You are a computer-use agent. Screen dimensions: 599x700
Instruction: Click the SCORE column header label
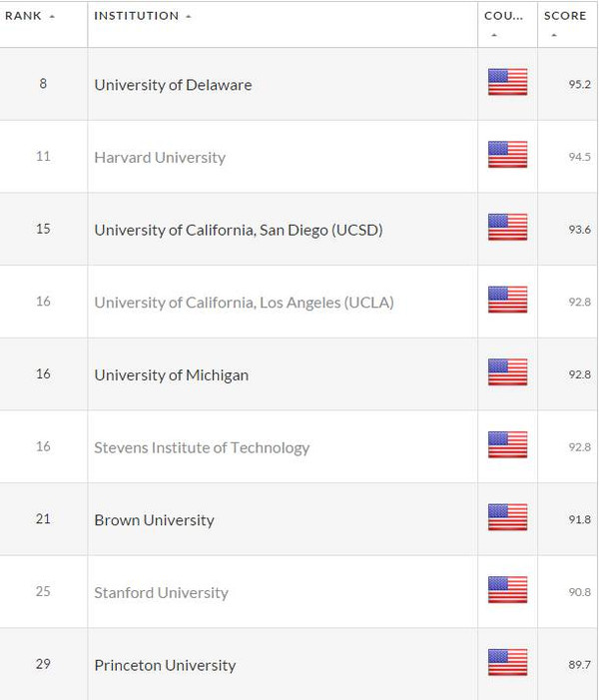click(565, 16)
